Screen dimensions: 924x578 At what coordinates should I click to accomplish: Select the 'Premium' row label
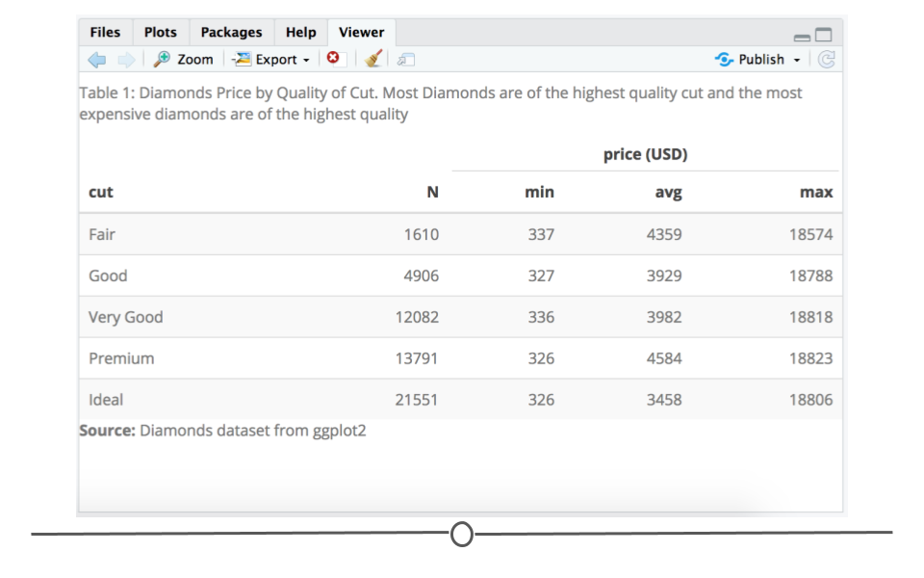click(x=121, y=358)
